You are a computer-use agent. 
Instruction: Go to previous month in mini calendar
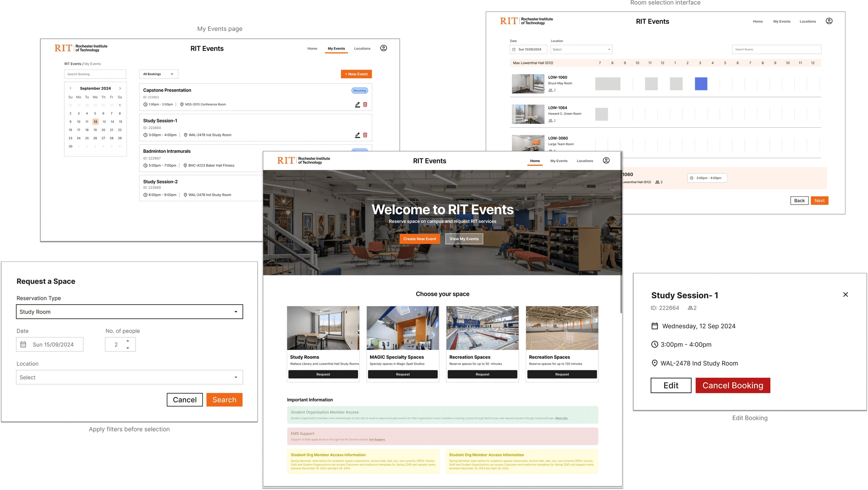click(x=70, y=88)
